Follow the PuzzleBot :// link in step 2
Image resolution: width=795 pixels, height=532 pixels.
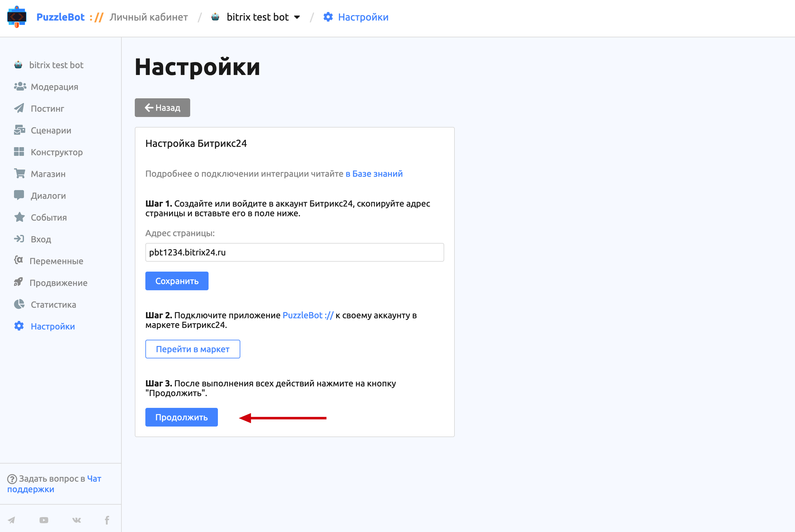308,315
